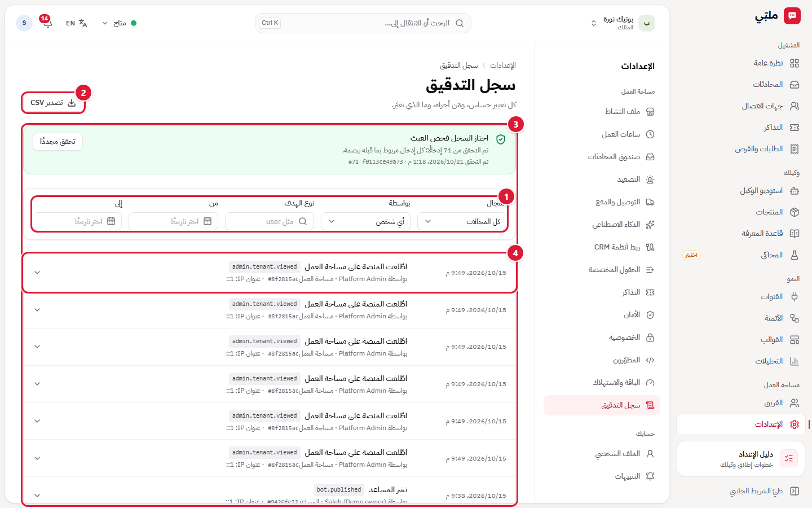Open استوديو الوكيل agent studio
This screenshot has height=508, width=812.
[770, 191]
